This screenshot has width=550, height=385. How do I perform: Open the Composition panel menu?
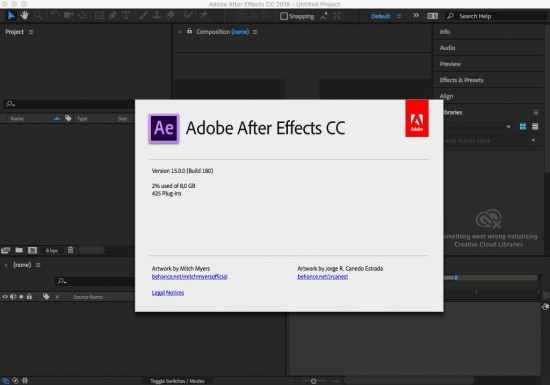pos(255,32)
